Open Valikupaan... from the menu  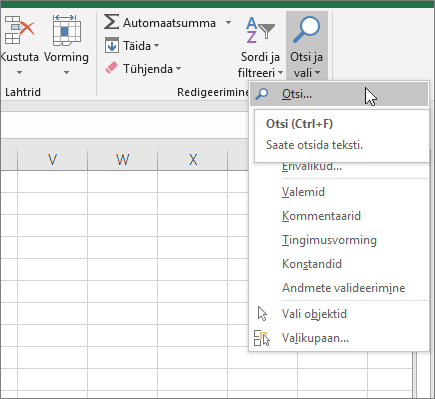339,338
